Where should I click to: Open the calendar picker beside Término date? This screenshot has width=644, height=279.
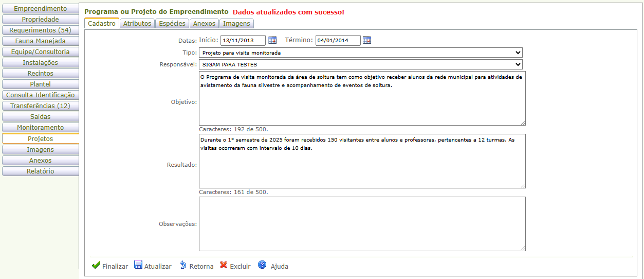pyautogui.click(x=367, y=40)
